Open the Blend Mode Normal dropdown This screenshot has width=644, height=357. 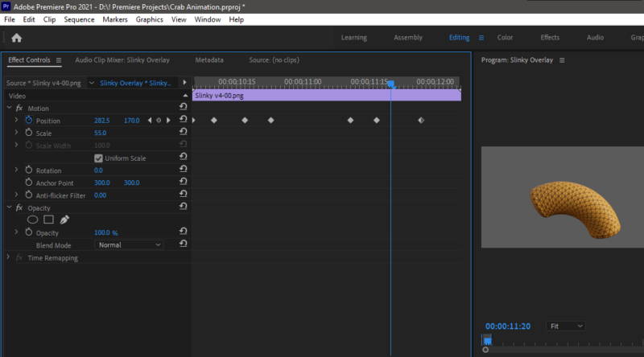129,245
